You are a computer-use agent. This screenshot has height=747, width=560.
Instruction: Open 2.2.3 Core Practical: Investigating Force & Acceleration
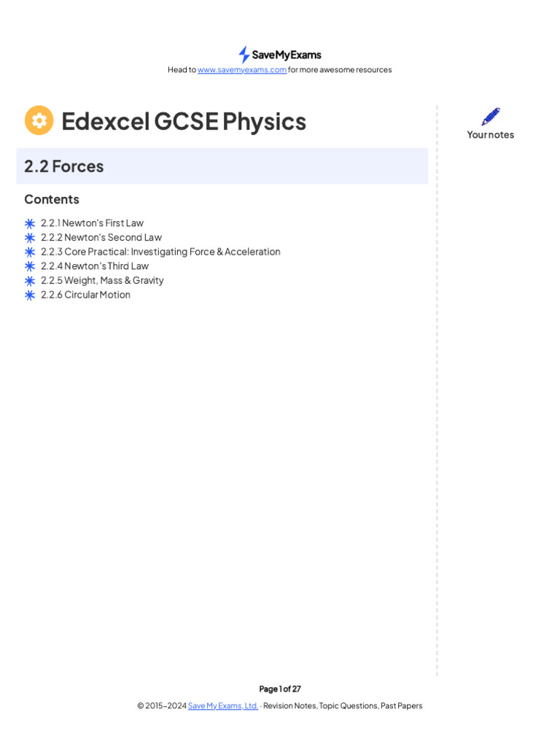[160, 252]
